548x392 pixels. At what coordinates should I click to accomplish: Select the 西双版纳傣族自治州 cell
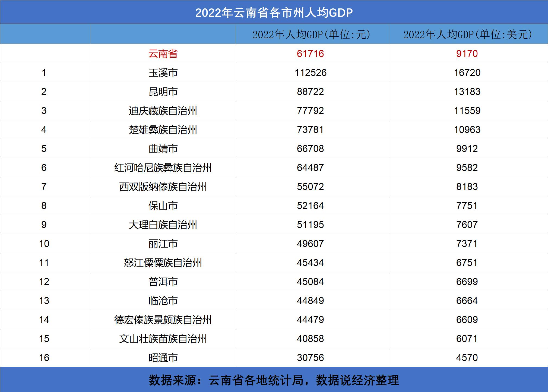(163, 187)
